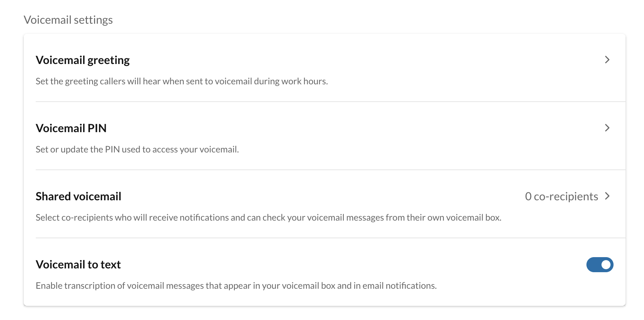Open the Shared voicemail heading
The width and height of the screenshot is (644, 320).
[x=78, y=197]
